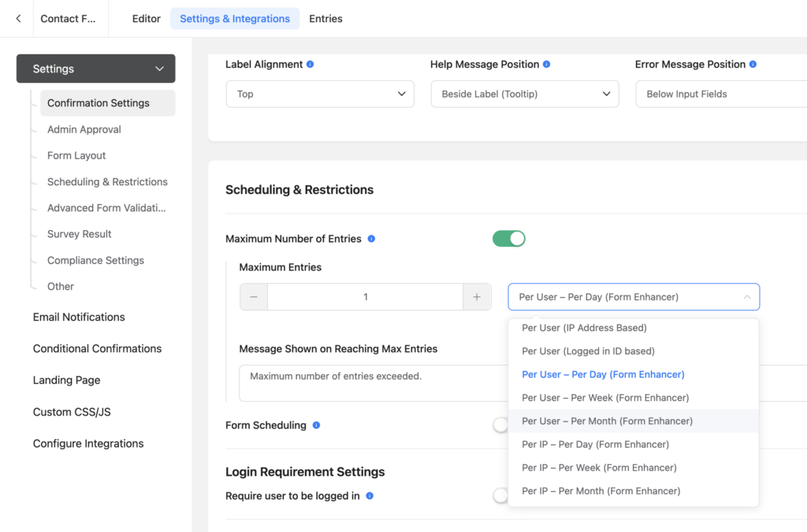Open Other settings in sidebar
The image size is (807, 532).
(x=61, y=287)
